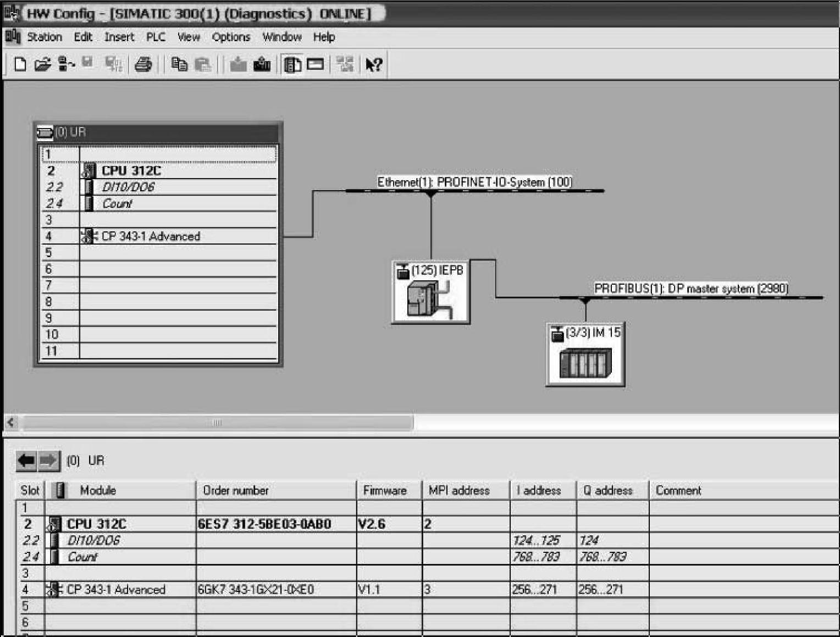The image size is (840, 637).
Task: Click the CPU 312C module icon in the rack diagram
Action: coord(89,171)
